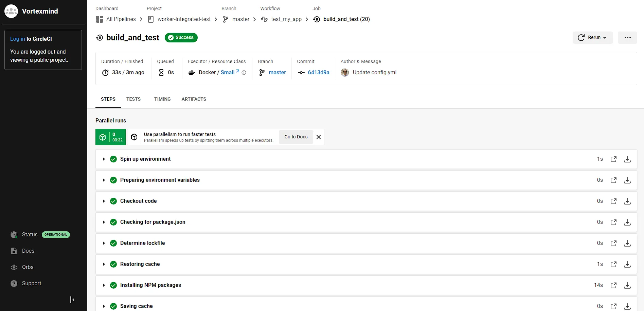
Task: Expand the Determine lockfile step
Action: click(104, 243)
